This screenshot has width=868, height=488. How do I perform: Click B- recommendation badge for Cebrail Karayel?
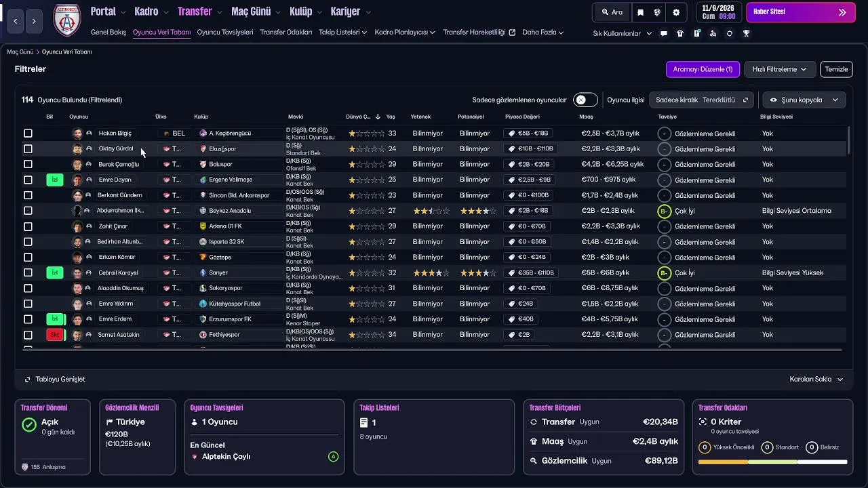point(665,272)
